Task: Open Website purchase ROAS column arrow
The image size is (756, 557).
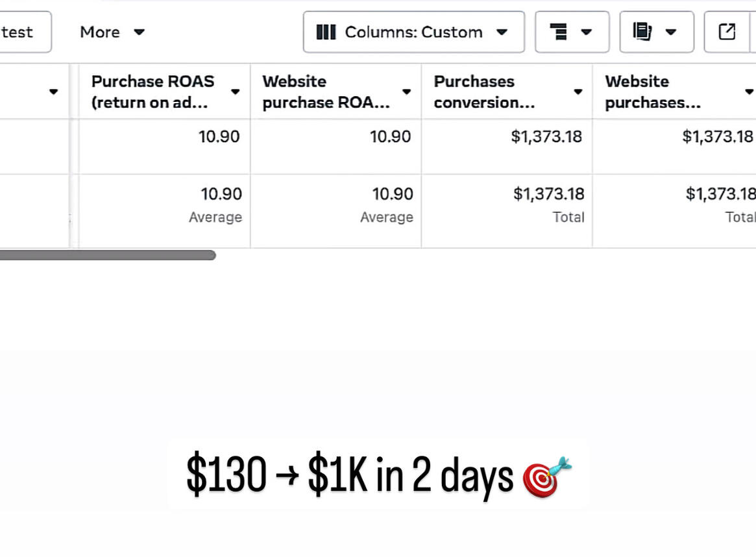Action: click(406, 92)
